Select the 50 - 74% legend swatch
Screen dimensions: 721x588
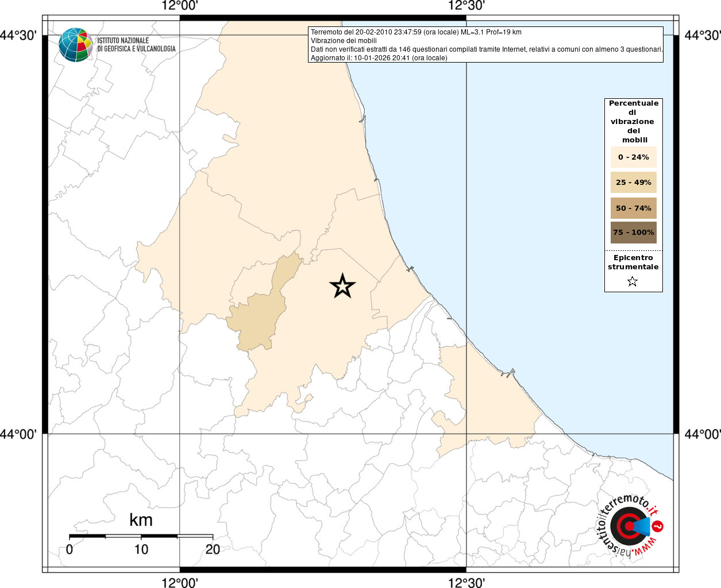[633, 208]
